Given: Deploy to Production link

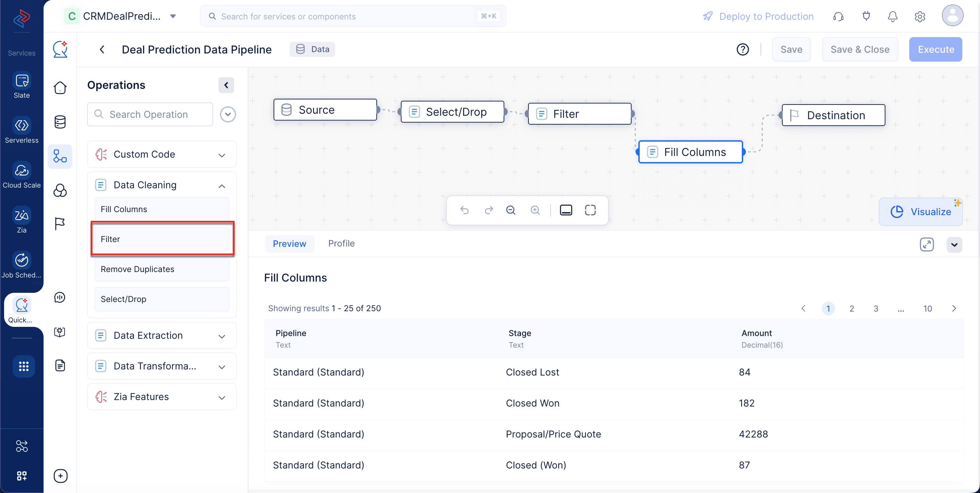Looking at the screenshot, I should tap(758, 16).
